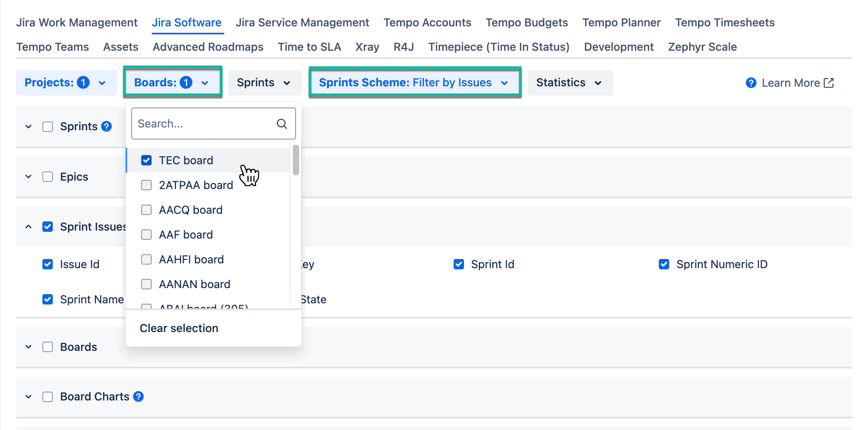Uncheck the TEC board checkbox
The image size is (868, 430).
[x=146, y=160]
